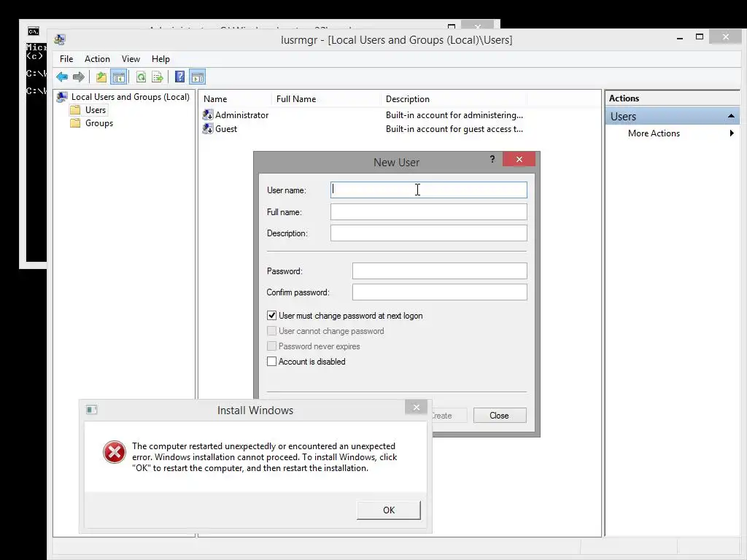Collapse the Users section in Actions pane
Image resolution: width=747 pixels, height=560 pixels.
pos(731,116)
